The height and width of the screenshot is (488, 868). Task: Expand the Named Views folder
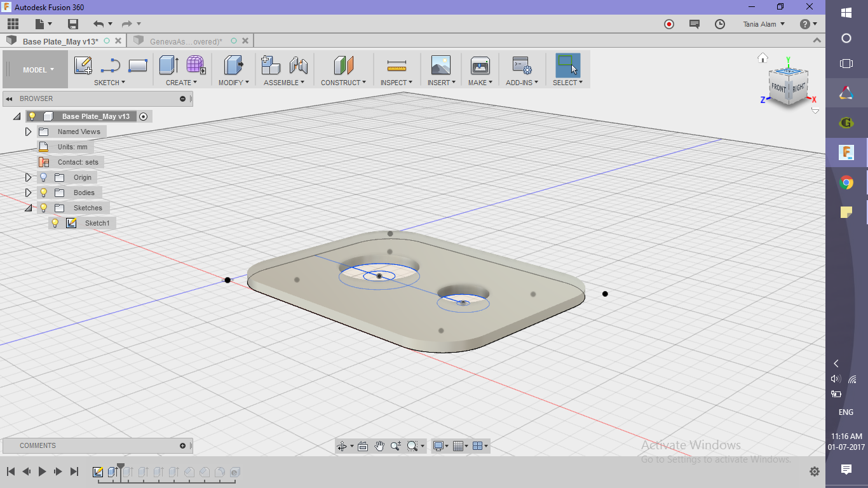click(x=28, y=132)
